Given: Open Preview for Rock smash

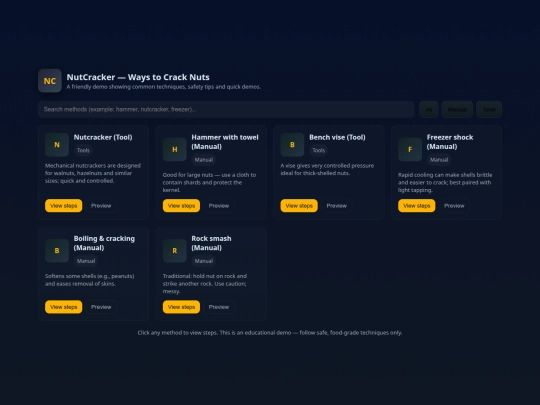Looking at the screenshot, I should [x=219, y=307].
